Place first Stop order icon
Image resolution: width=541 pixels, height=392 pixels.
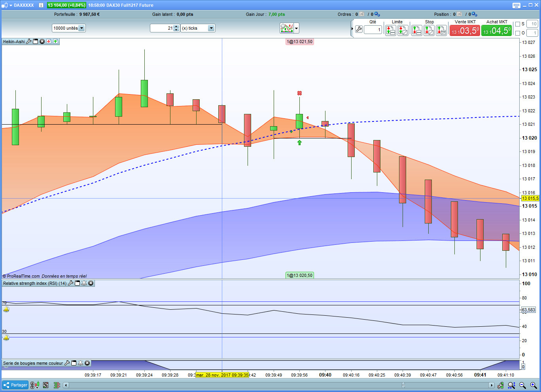click(417, 30)
